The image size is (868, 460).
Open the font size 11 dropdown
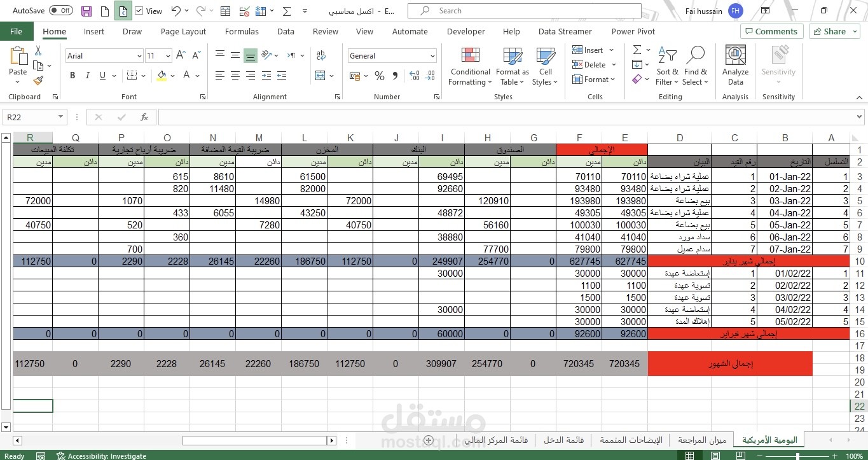pyautogui.click(x=167, y=56)
